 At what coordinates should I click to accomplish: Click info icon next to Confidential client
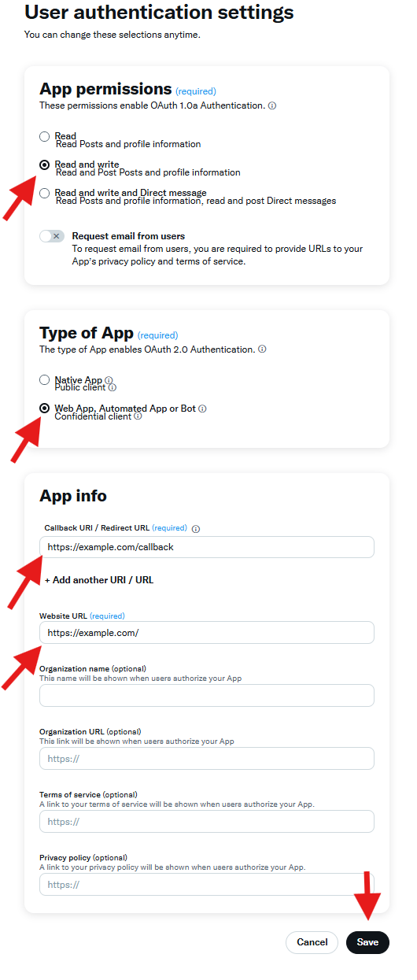(138, 416)
